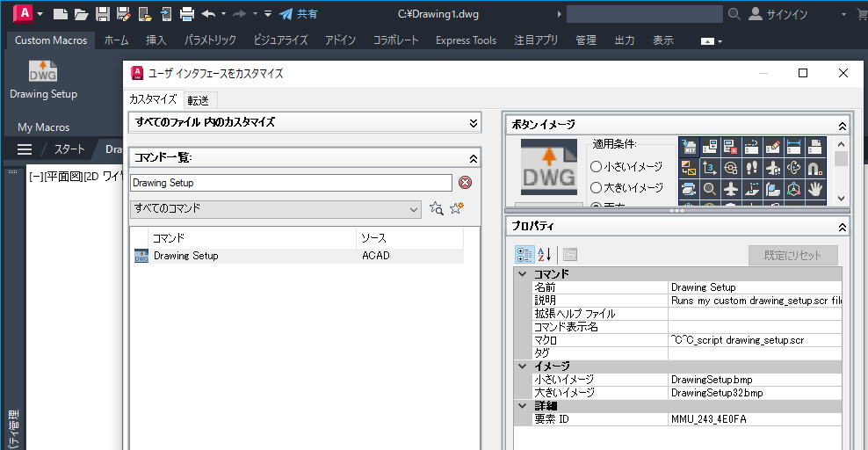868x450 pixels.
Task: Collapse the ボタン イメージ pane
Action: [842, 127]
